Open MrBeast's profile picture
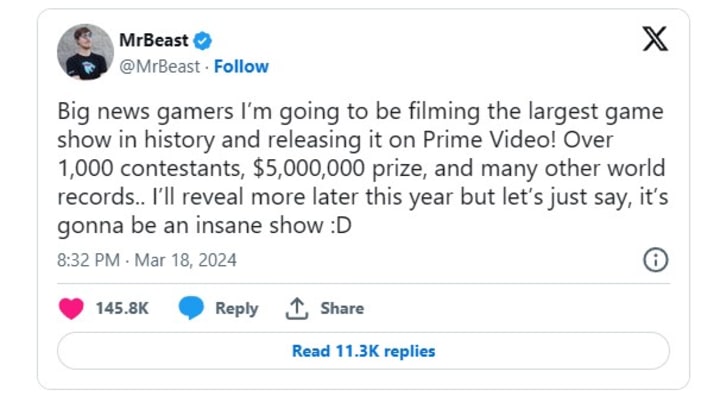Screen dimensions: 720x409 (85, 52)
